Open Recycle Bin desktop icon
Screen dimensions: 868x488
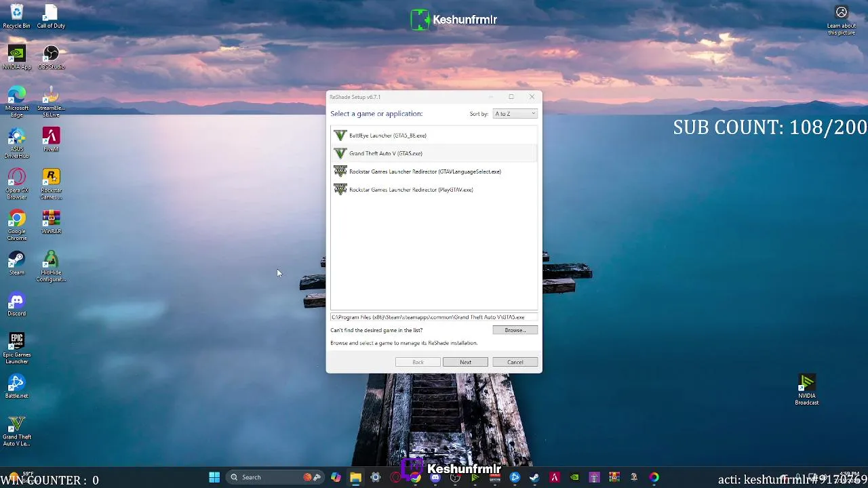[16, 17]
